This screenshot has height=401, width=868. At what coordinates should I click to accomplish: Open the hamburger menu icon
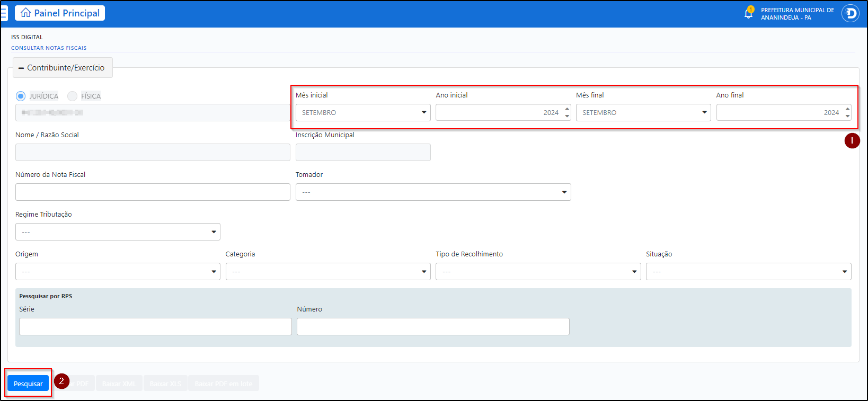(4, 13)
